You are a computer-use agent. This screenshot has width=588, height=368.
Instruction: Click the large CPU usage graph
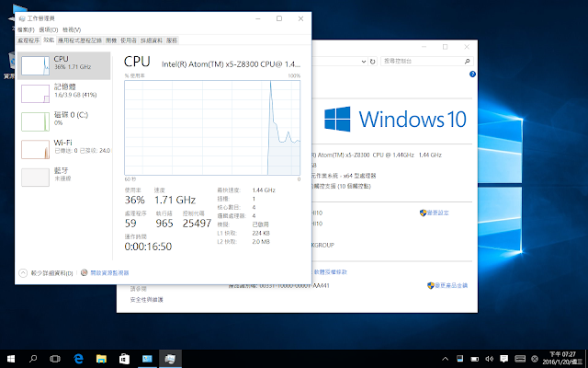[x=212, y=128]
